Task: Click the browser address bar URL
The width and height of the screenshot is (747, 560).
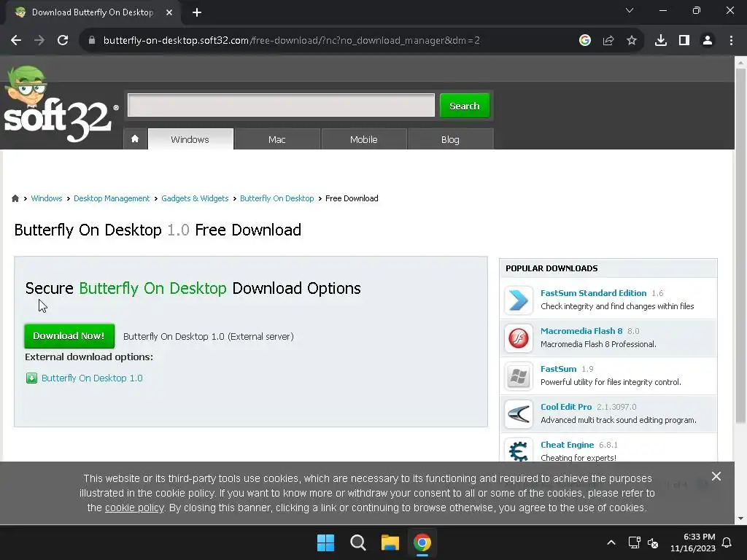Action: pyautogui.click(x=291, y=41)
